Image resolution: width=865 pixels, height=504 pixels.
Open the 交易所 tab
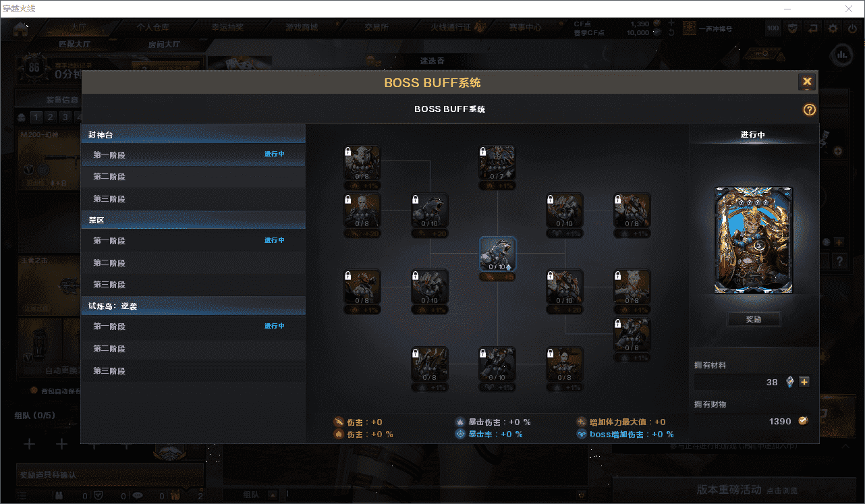tap(376, 28)
